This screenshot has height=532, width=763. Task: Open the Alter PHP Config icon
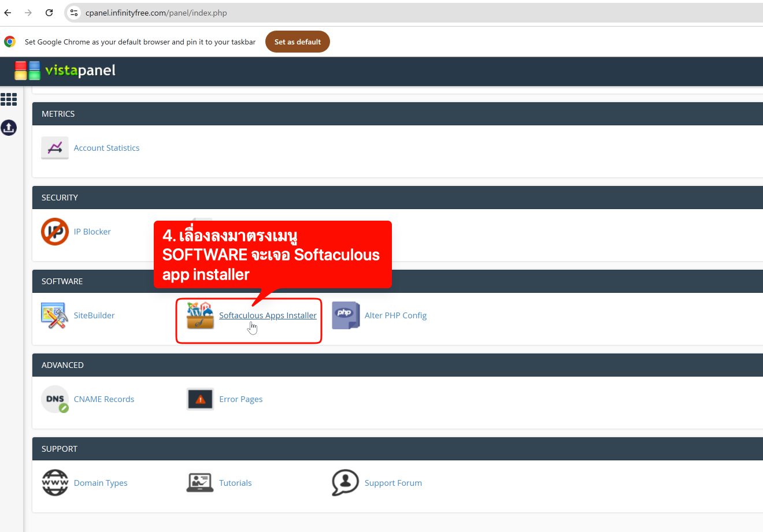click(346, 315)
